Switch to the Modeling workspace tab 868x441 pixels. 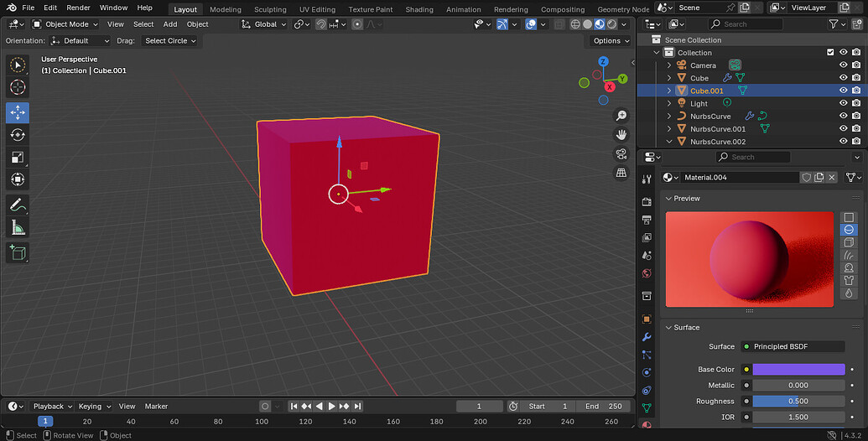[x=226, y=9]
